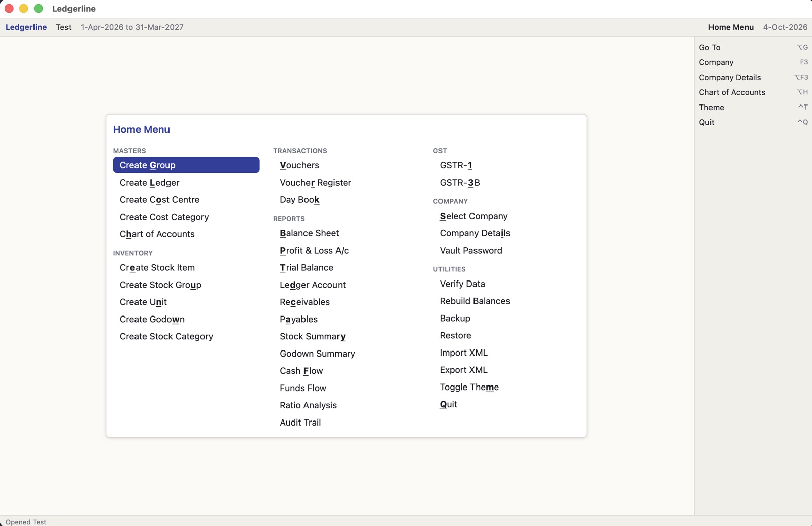Image resolution: width=812 pixels, height=526 pixels.
Task: Click Company Details in right sidebar
Action: (753, 77)
